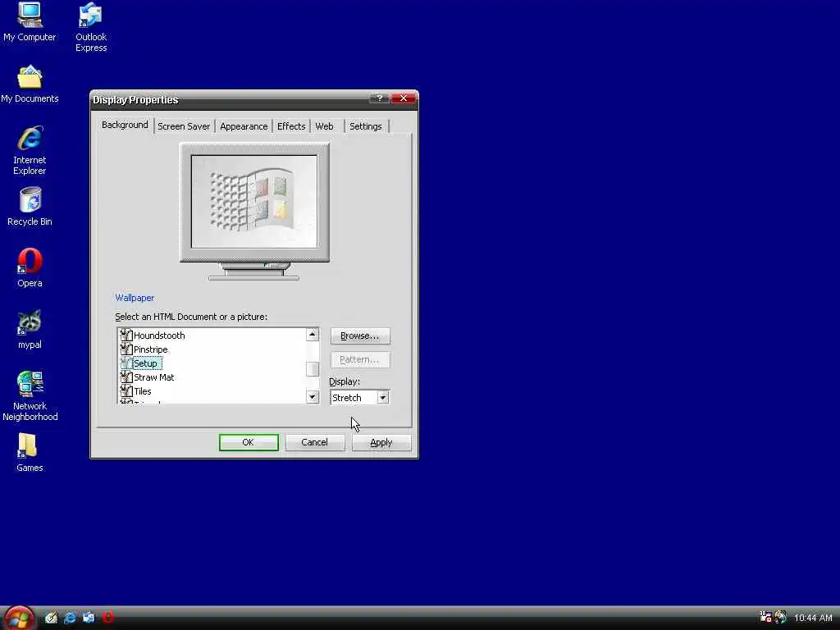Image resolution: width=840 pixels, height=630 pixels.
Task: Click the wallpaper list scroll down arrow
Action: pyautogui.click(x=313, y=397)
